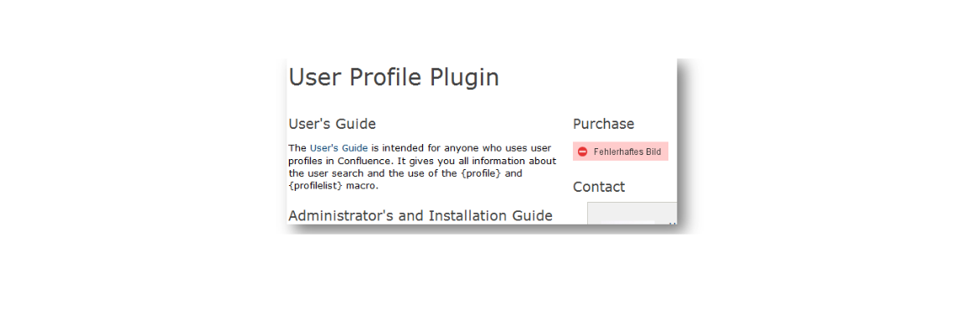Select the "Contact" section heading
980x335 pixels.
coord(598,187)
